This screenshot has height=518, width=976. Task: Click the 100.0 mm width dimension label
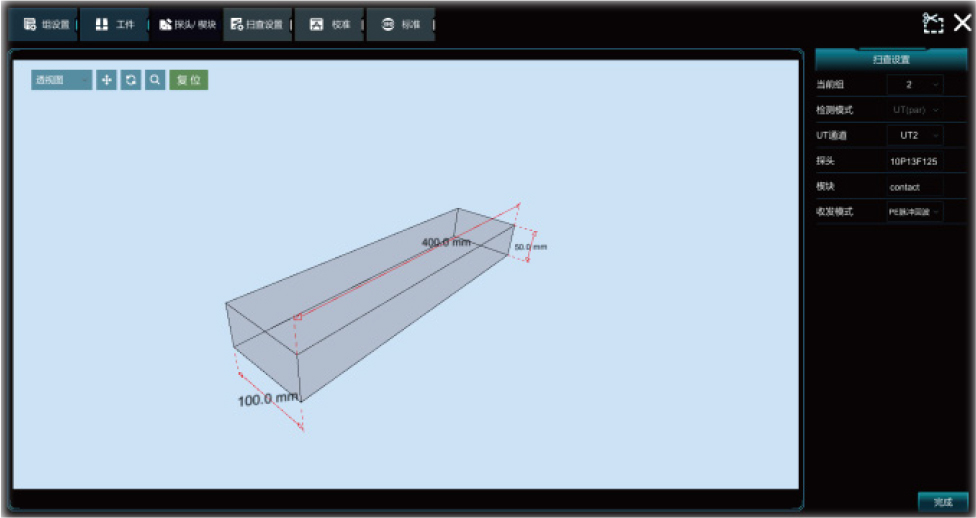[268, 399]
